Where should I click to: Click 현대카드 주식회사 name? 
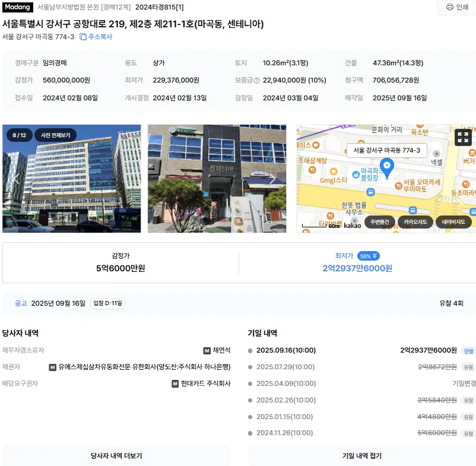[x=205, y=383]
